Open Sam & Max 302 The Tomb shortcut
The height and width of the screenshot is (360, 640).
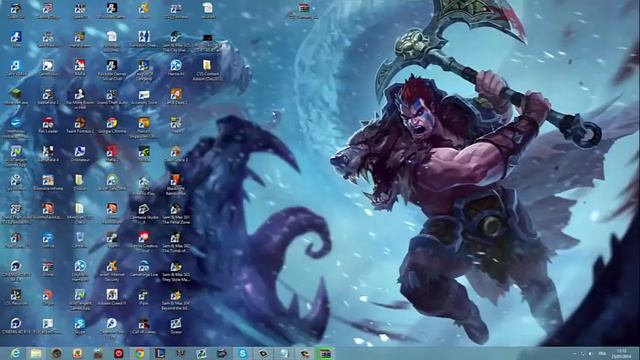[176, 242]
